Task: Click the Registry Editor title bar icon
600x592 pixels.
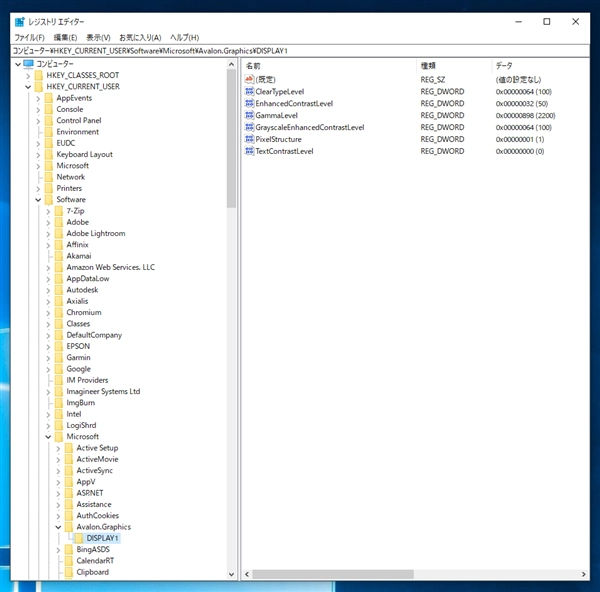Action: pos(20,22)
